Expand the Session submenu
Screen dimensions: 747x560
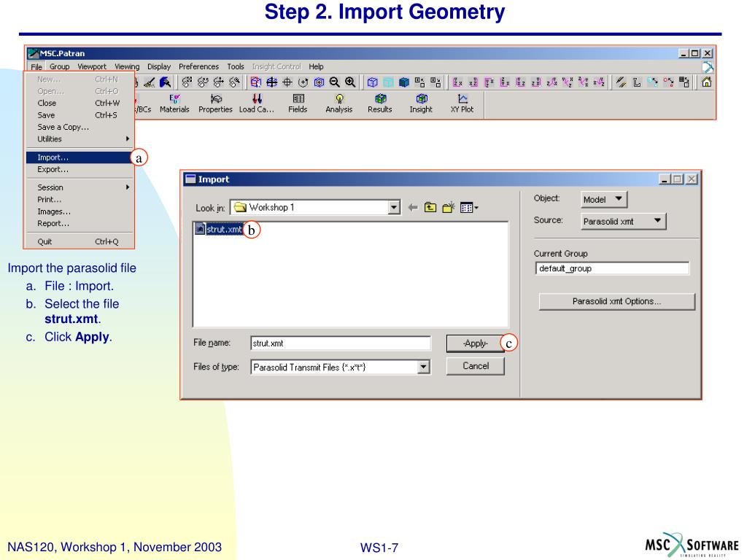(79, 187)
